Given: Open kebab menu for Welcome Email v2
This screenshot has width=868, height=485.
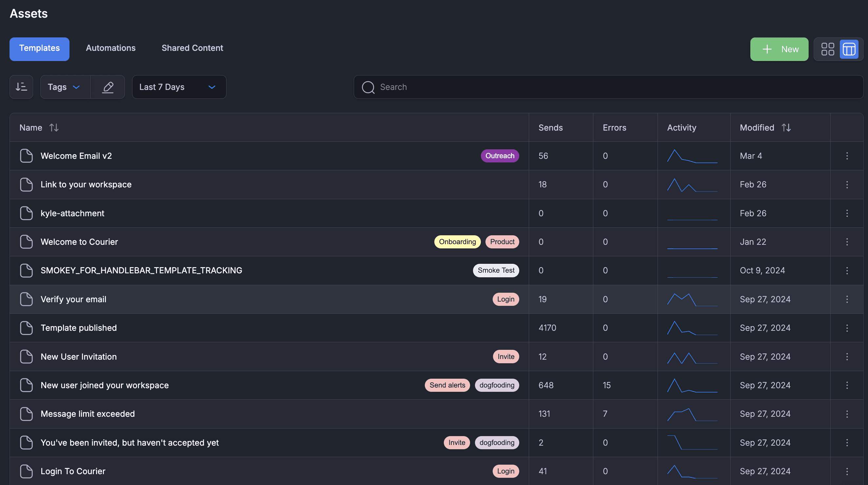Looking at the screenshot, I should (847, 156).
